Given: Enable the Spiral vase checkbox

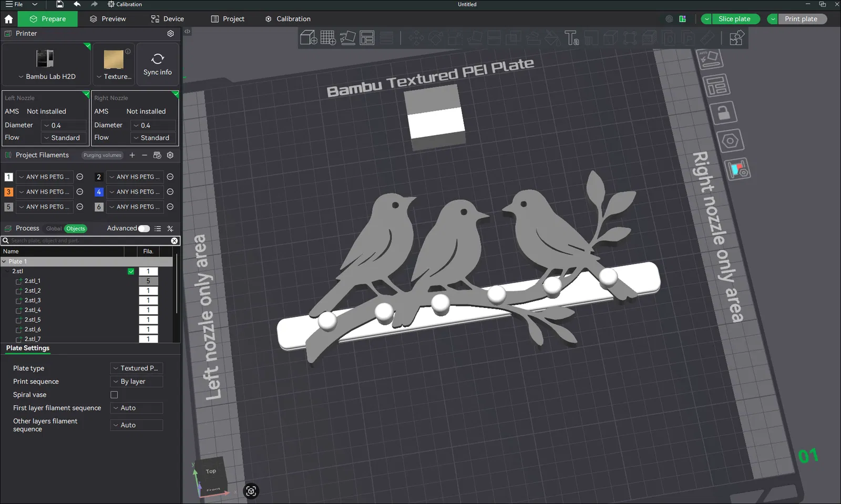Looking at the screenshot, I should click(x=114, y=395).
